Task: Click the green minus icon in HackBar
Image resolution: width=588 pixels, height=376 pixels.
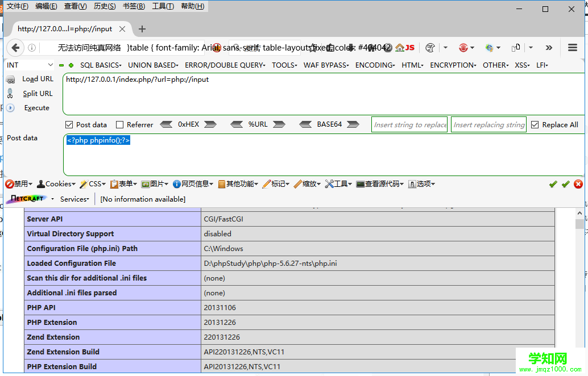Action: click(x=61, y=65)
